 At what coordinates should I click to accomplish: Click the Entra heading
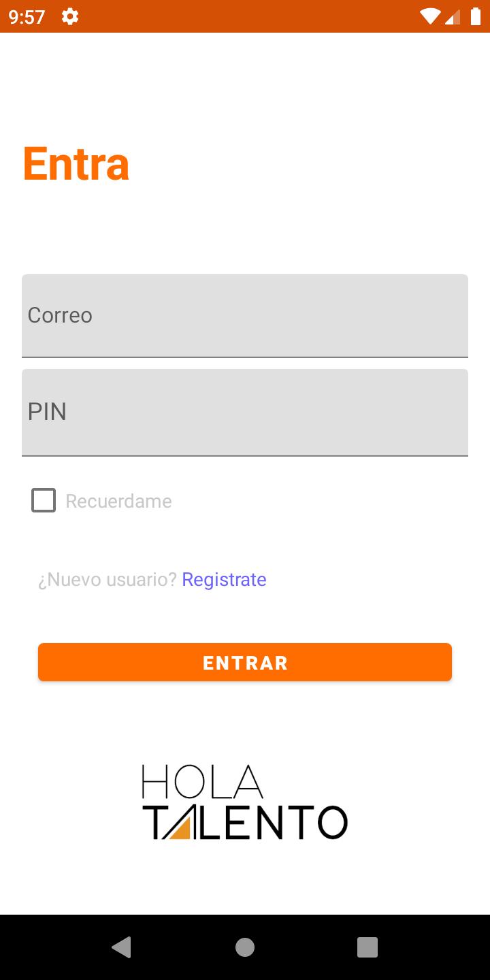[76, 164]
